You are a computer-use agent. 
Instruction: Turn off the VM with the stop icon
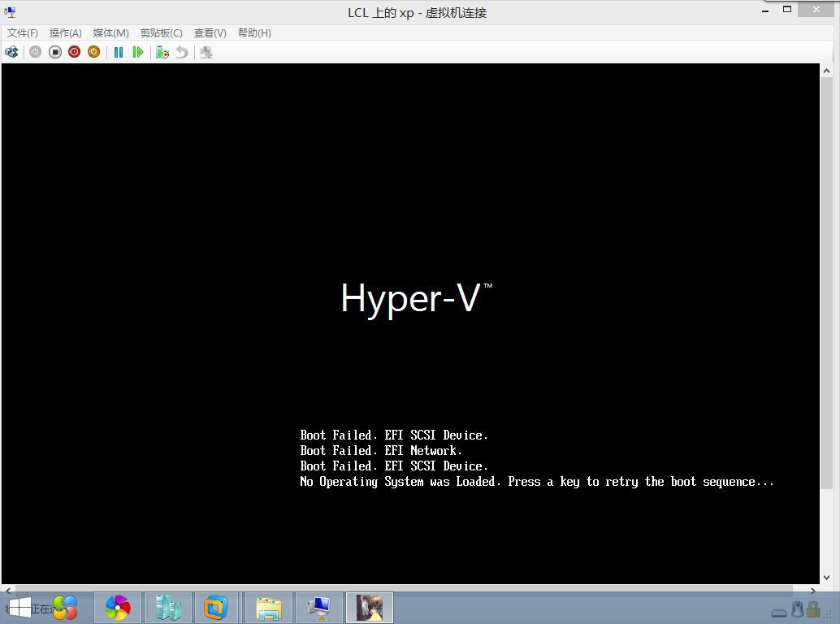[54, 52]
